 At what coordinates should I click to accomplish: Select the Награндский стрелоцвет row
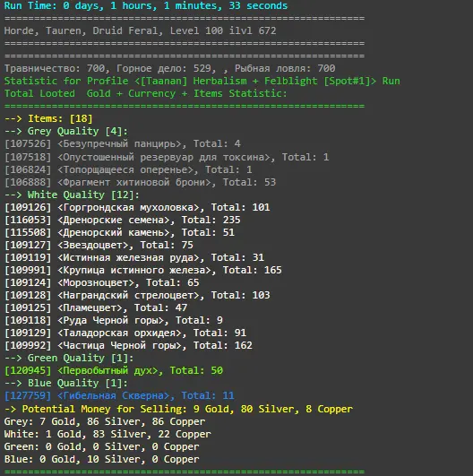137,295
